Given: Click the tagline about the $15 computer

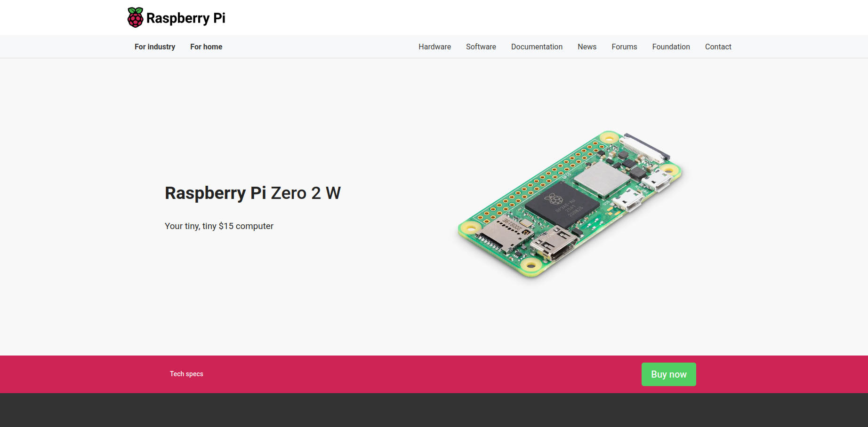Looking at the screenshot, I should click(218, 226).
